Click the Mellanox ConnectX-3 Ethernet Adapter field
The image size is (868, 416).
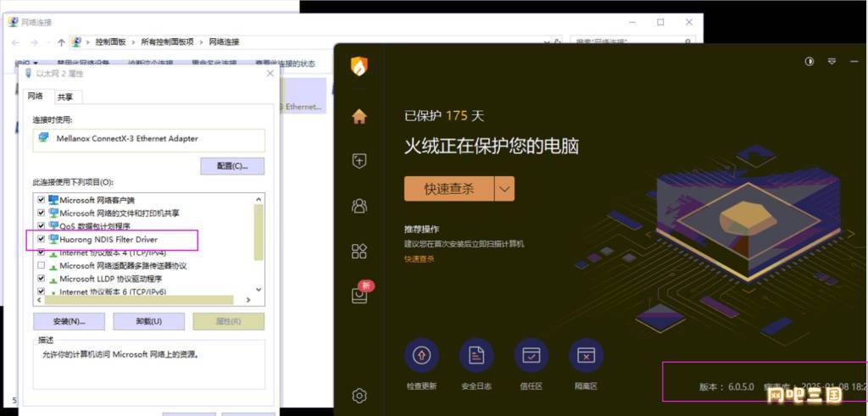[149, 140]
